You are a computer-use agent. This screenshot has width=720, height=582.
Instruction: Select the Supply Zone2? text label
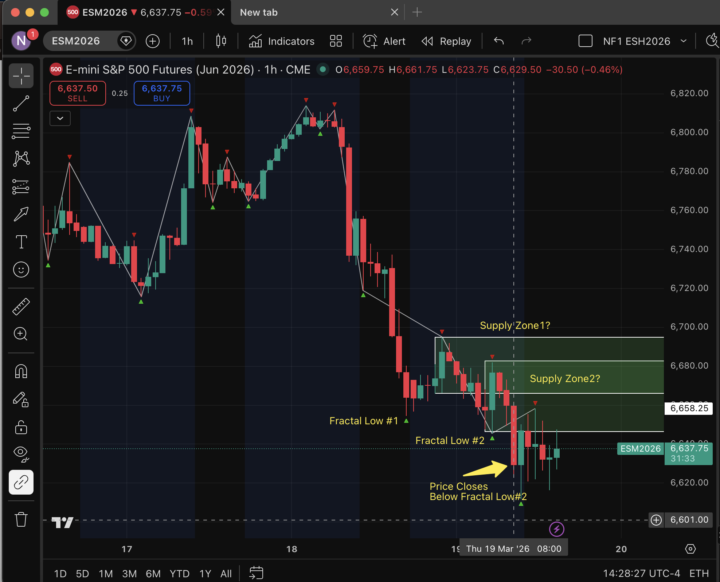pyautogui.click(x=565, y=379)
